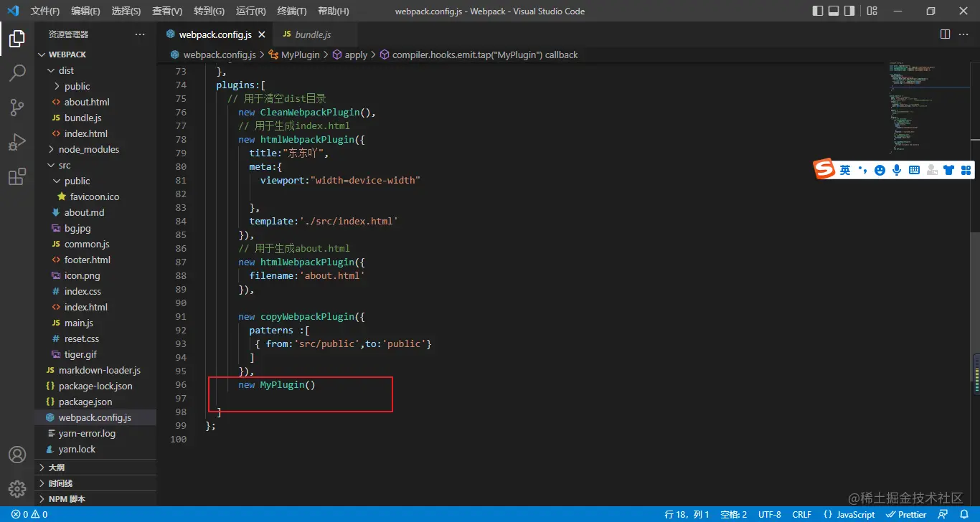Screen dimensions: 980x522
Task: Switch to the webpack.config.js editor tab
Action: pos(215,34)
